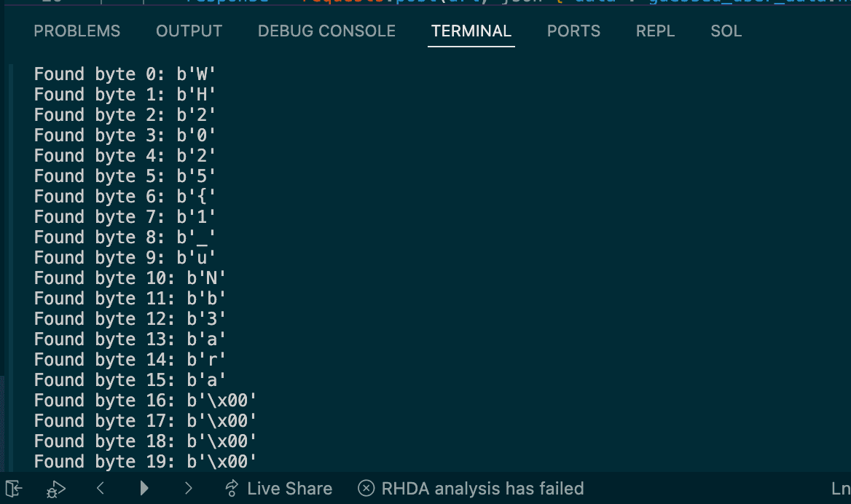Click terminal line Found byte 0: b'W'
This screenshot has width=851, height=504.
pyautogui.click(x=125, y=74)
